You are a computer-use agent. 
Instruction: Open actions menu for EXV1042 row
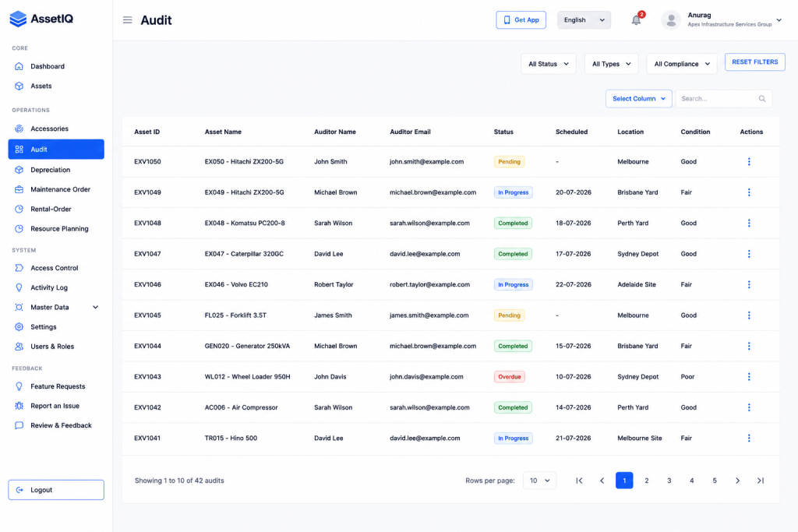(749, 407)
